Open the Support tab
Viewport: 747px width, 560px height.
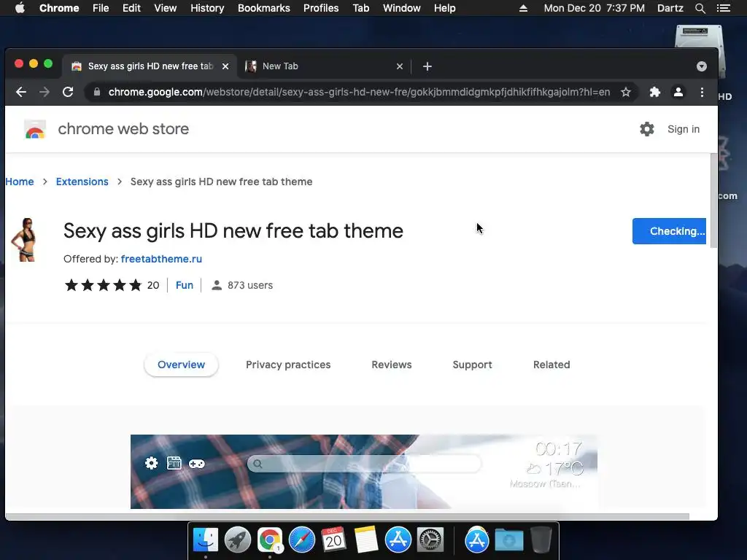click(x=472, y=365)
